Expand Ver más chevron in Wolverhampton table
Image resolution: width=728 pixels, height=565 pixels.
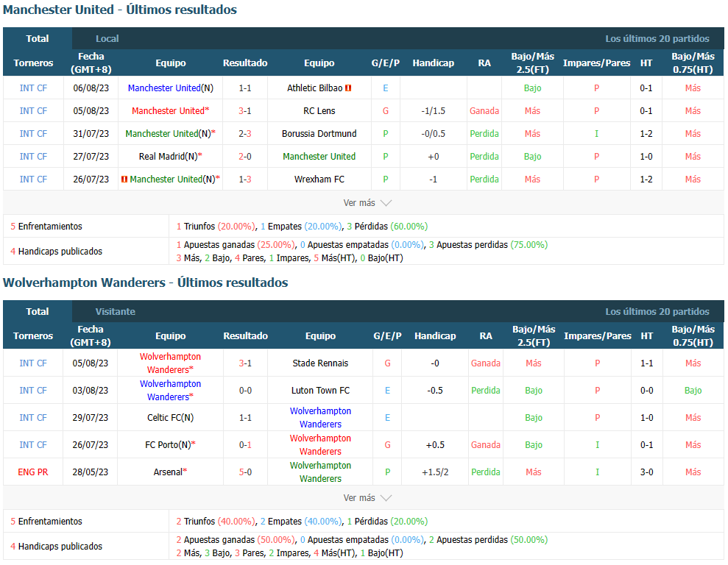386,498
